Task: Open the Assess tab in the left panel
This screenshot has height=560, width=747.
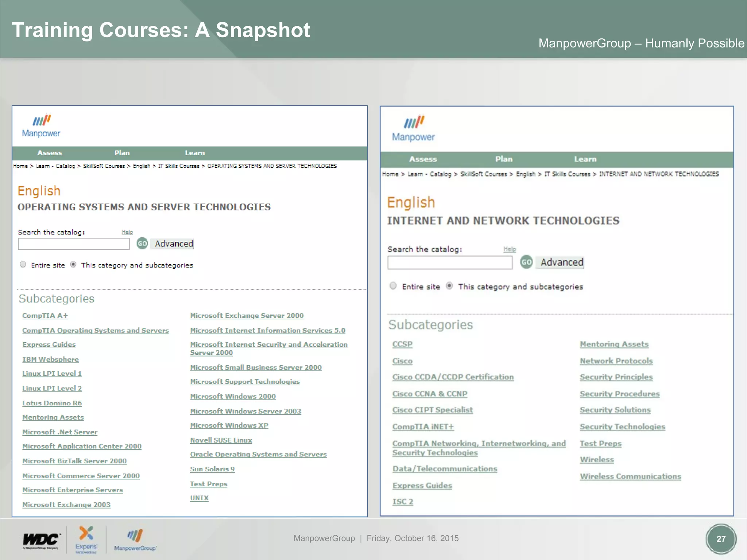Action: (50, 153)
